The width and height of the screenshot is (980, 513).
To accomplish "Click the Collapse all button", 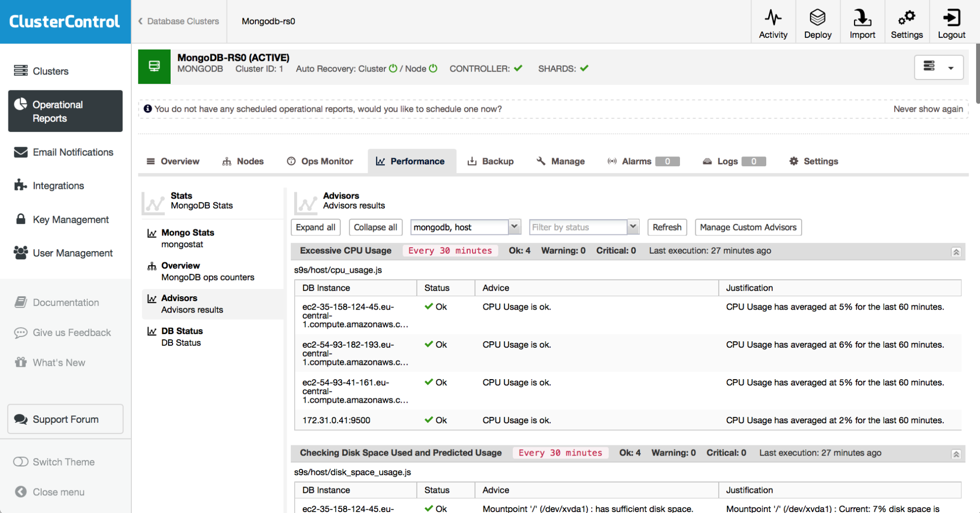I will [376, 227].
